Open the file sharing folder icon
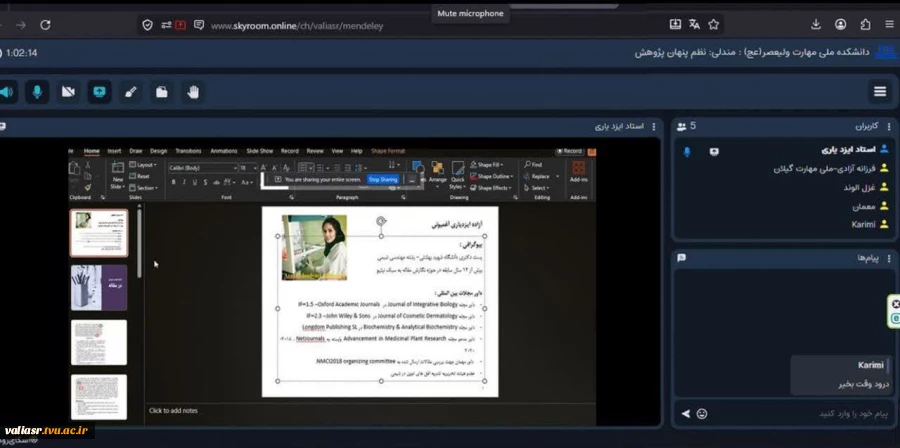Viewport: 900px width, 448px height. [162, 92]
